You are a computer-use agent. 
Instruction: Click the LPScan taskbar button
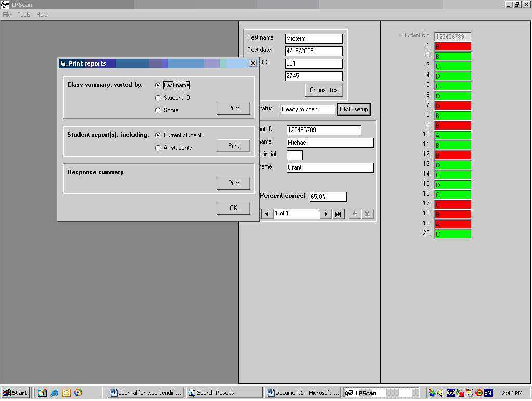click(381, 393)
